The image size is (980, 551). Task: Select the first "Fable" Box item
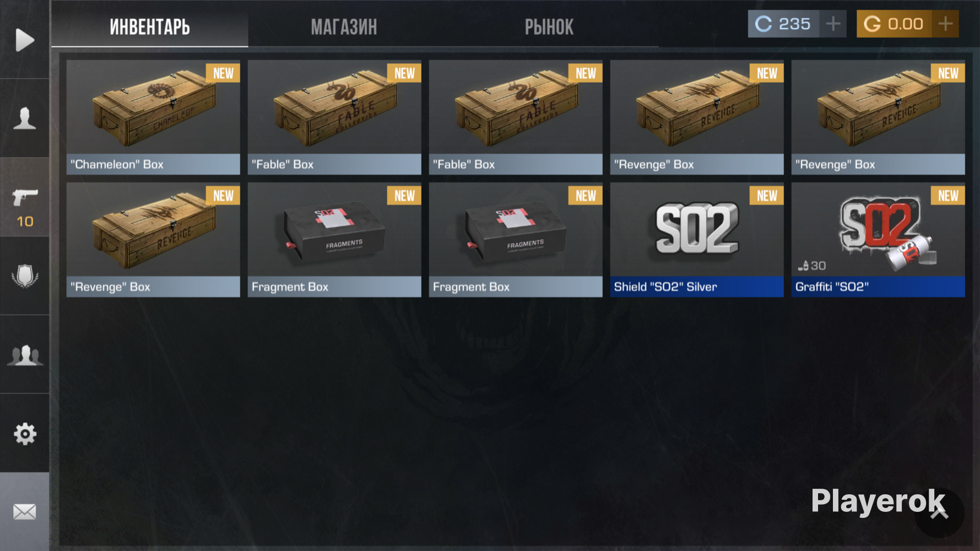tap(334, 117)
